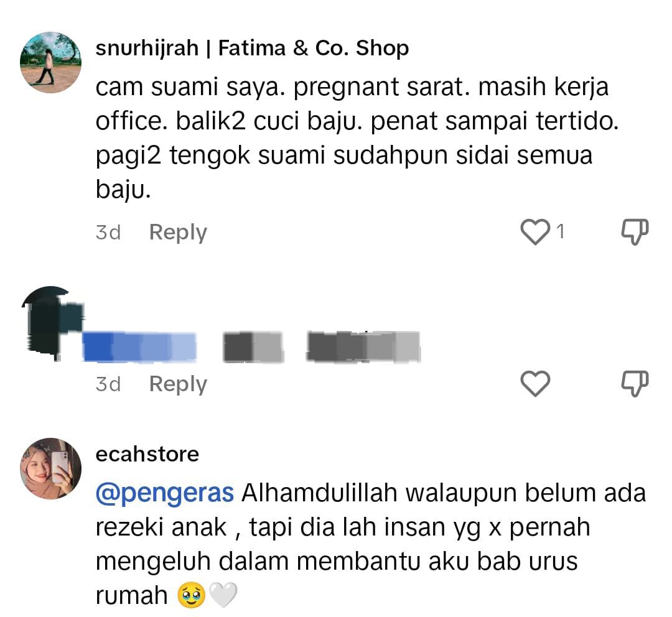The image size is (672, 617).
Task: Select ecahstore's Alhamdulillah comment text
Action: (x=371, y=544)
